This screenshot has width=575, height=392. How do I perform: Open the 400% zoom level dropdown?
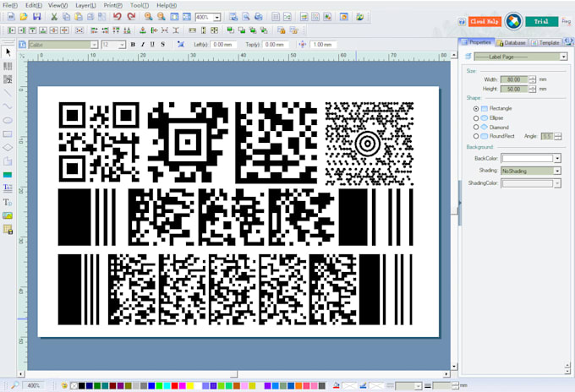[217, 17]
